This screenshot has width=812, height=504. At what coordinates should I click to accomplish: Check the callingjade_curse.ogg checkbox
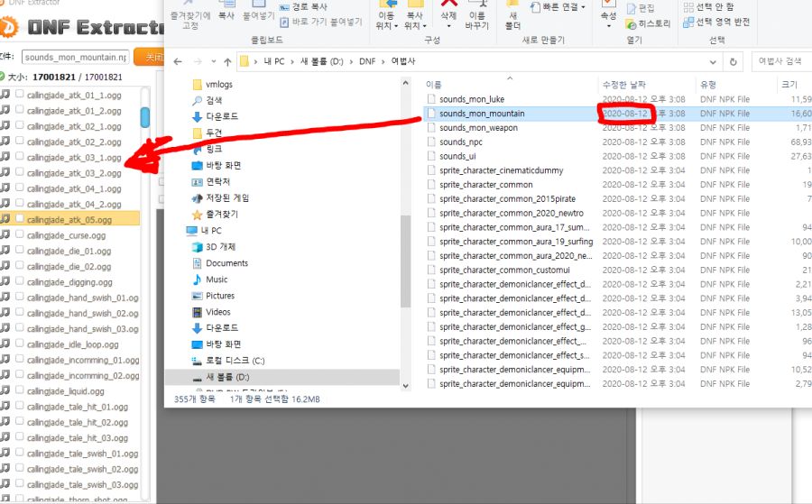click(x=20, y=234)
